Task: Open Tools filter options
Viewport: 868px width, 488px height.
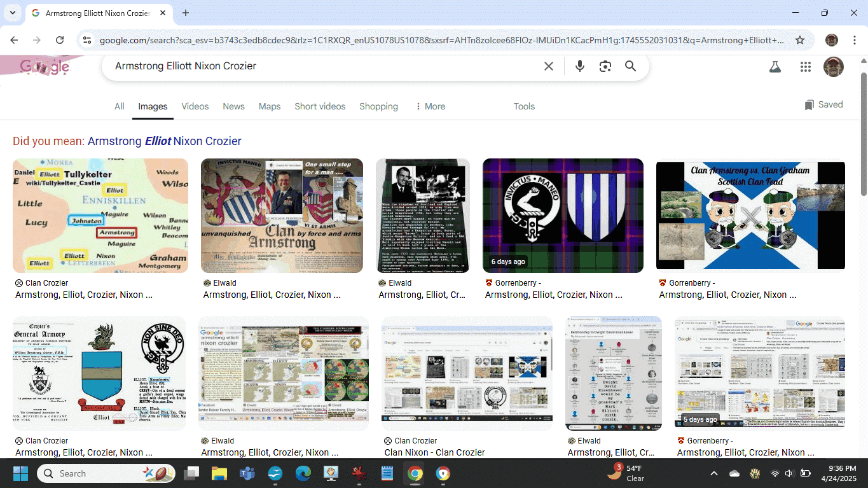Action: coord(524,106)
